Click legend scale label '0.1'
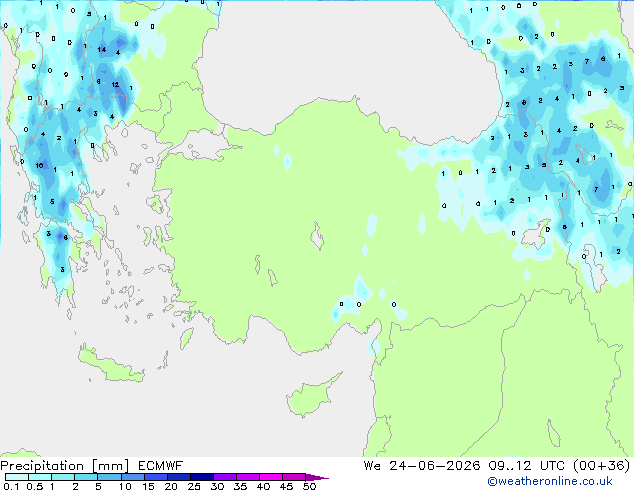Image resolution: width=634 pixels, height=490 pixels. [x=11, y=486]
